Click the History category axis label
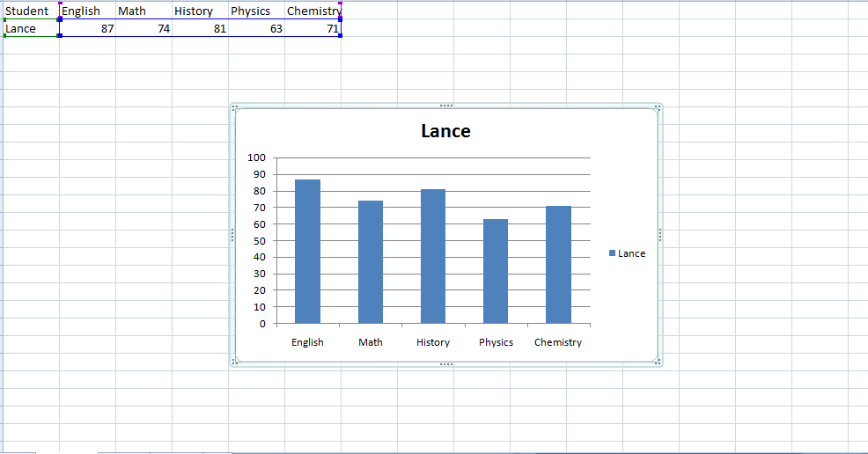Screen dimensions: 868x454 coord(433,342)
